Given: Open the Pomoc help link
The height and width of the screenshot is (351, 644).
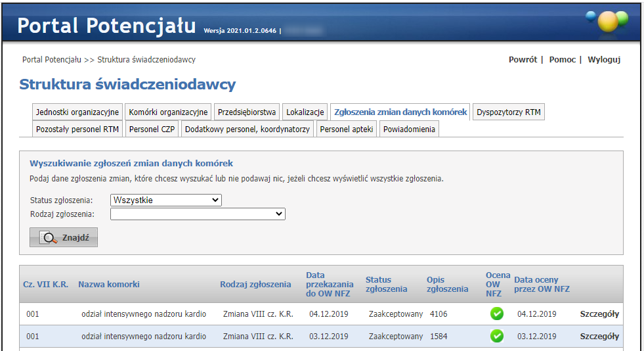Looking at the screenshot, I should pos(562,60).
